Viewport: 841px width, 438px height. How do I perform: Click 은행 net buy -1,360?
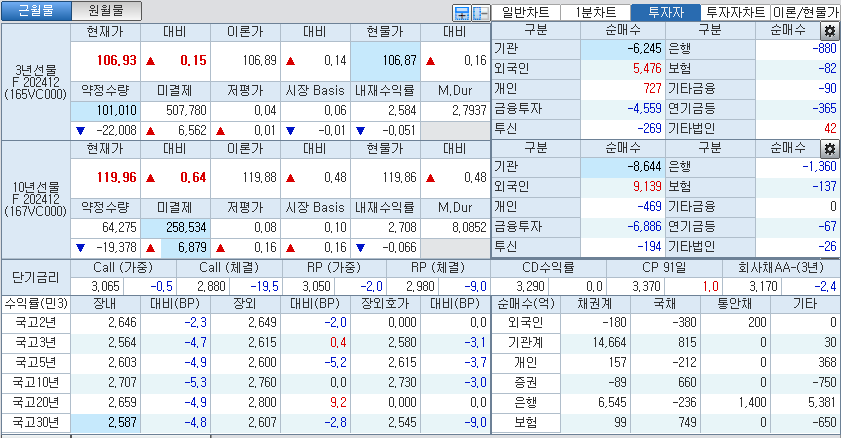point(796,167)
